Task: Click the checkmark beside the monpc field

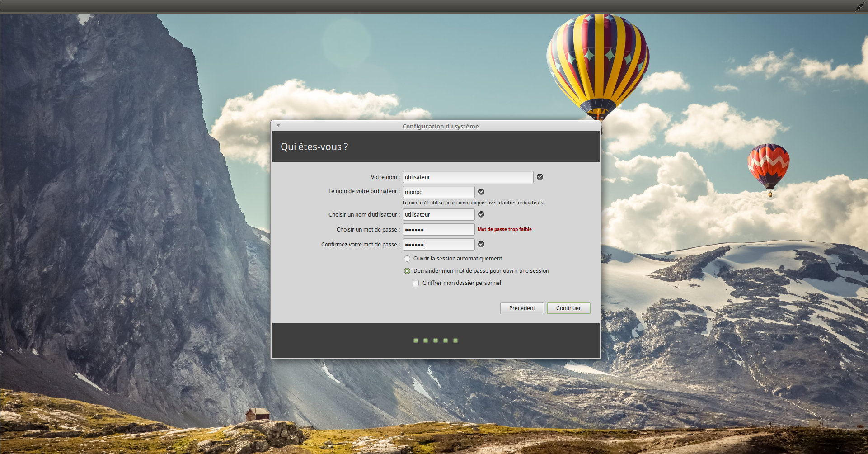Action: point(481,192)
